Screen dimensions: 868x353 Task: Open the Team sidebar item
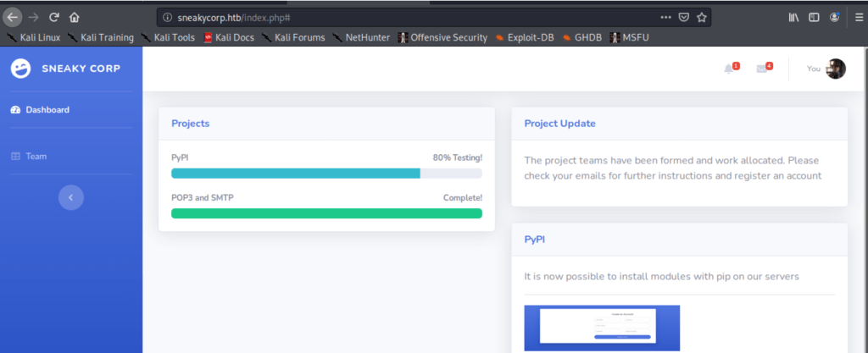pos(36,157)
